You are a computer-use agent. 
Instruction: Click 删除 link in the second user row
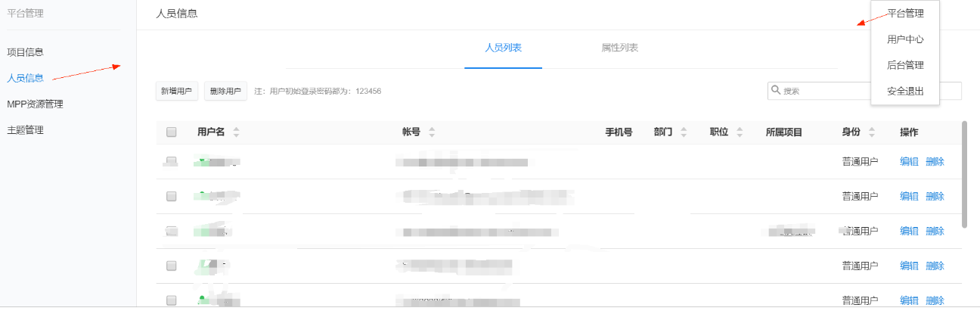coord(935,196)
